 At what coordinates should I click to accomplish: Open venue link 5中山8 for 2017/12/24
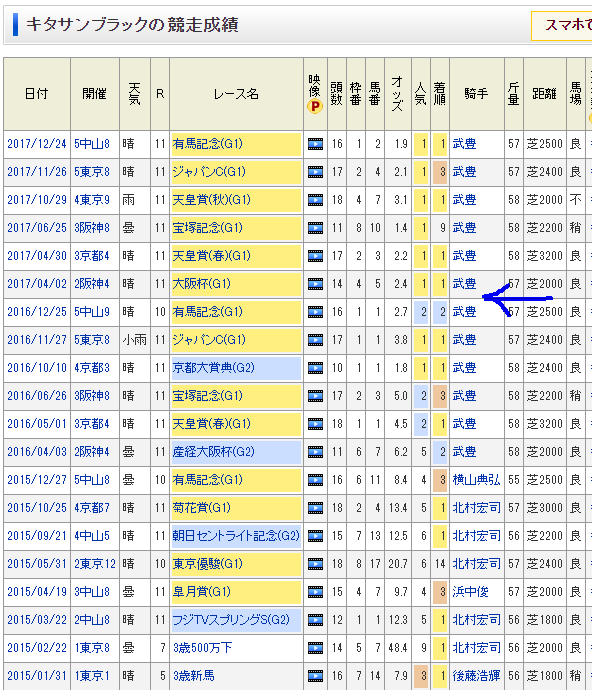[92, 144]
